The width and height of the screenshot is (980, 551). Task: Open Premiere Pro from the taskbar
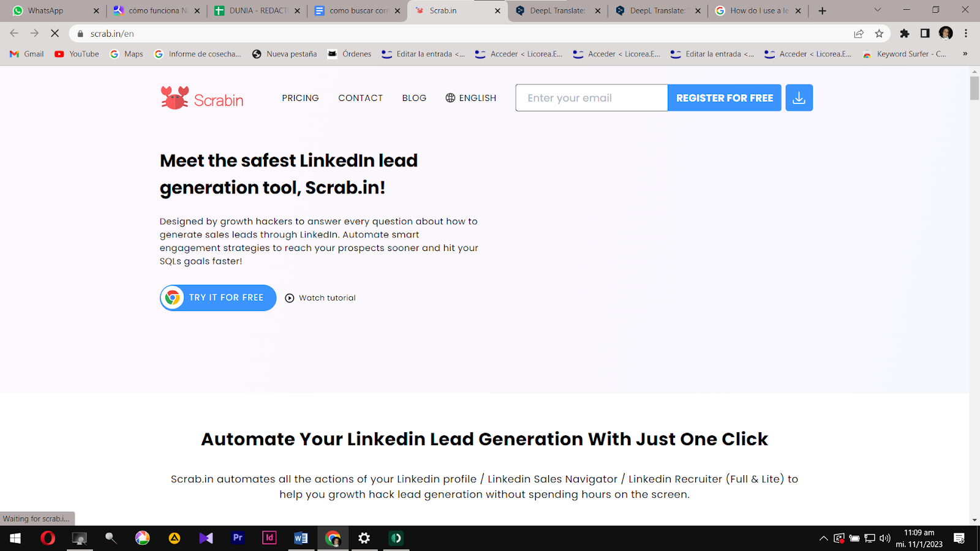pos(238,538)
